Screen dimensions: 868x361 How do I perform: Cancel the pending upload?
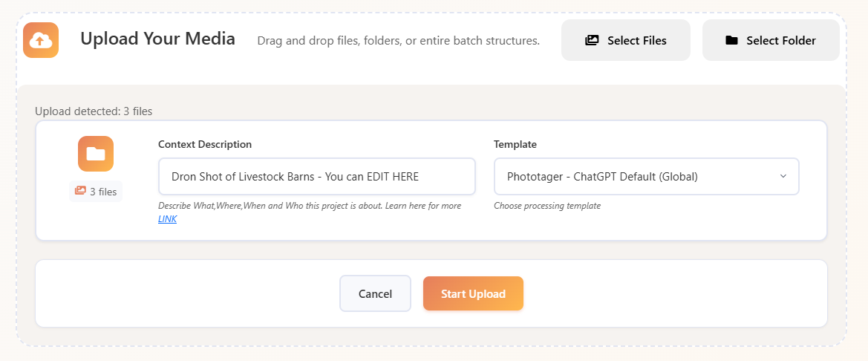pos(375,293)
